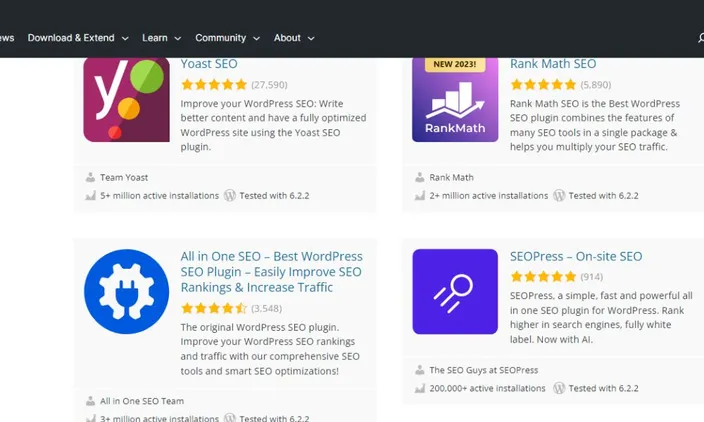Expand the Learn menu chevron
Image resolution: width=704 pixels, height=422 pixels.
click(x=178, y=39)
